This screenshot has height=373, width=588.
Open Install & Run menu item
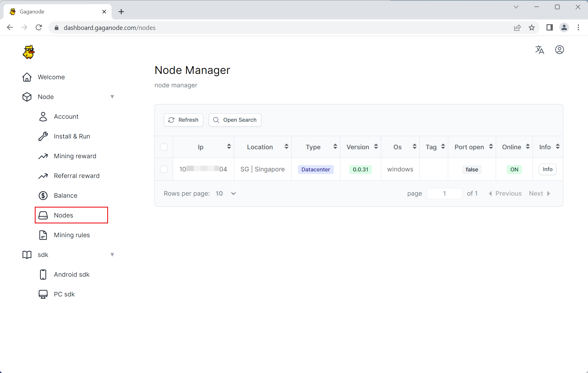click(72, 136)
